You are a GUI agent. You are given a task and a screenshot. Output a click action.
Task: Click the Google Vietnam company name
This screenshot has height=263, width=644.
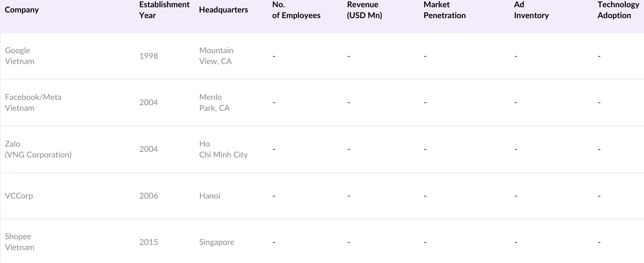pyautogui.click(x=19, y=56)
